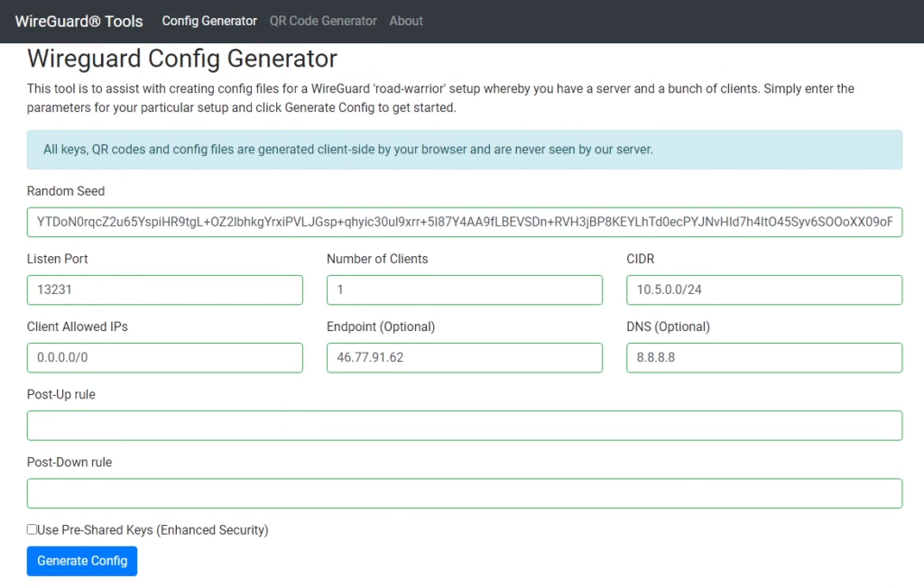Click the empty Post-Down rule field

click(464, 492)
